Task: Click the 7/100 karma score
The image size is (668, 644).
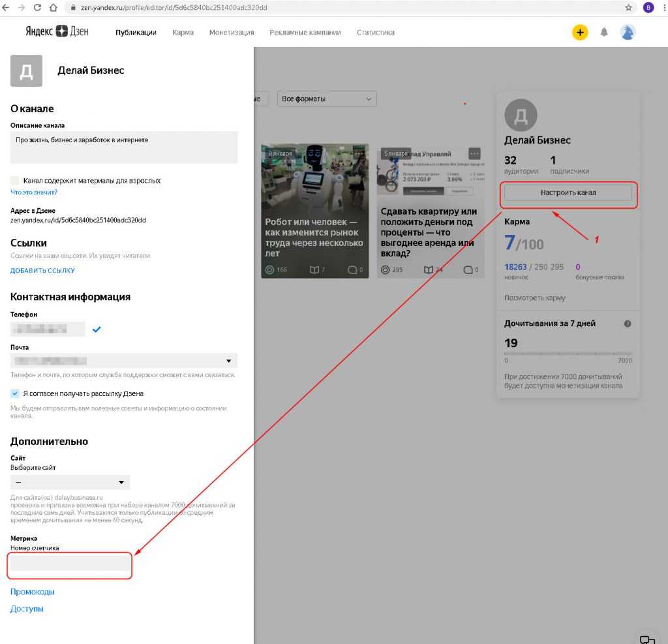Action: pyautogui.click(x=524, y=243)
